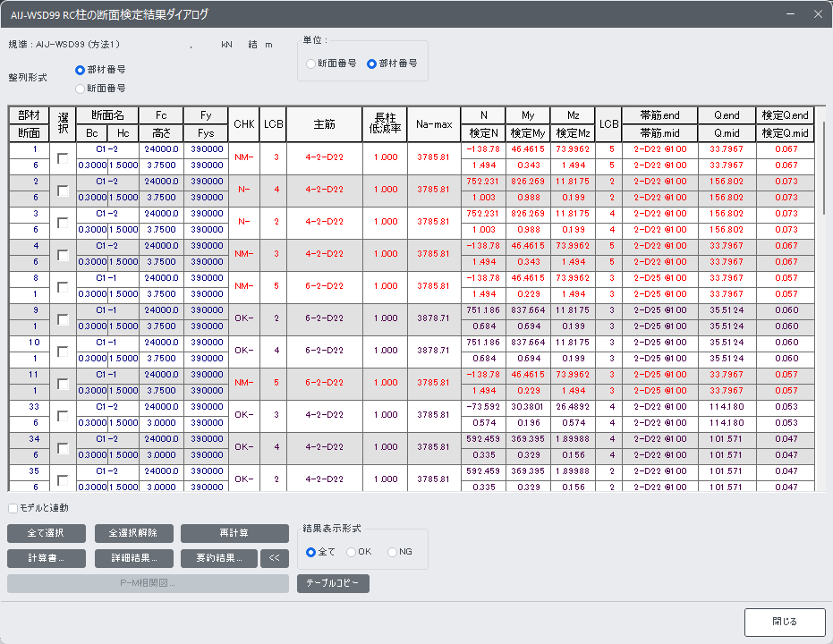The image size is (833, 644).
Task: Click 検定Q.end column header
Action: click(x=786, y=115)
